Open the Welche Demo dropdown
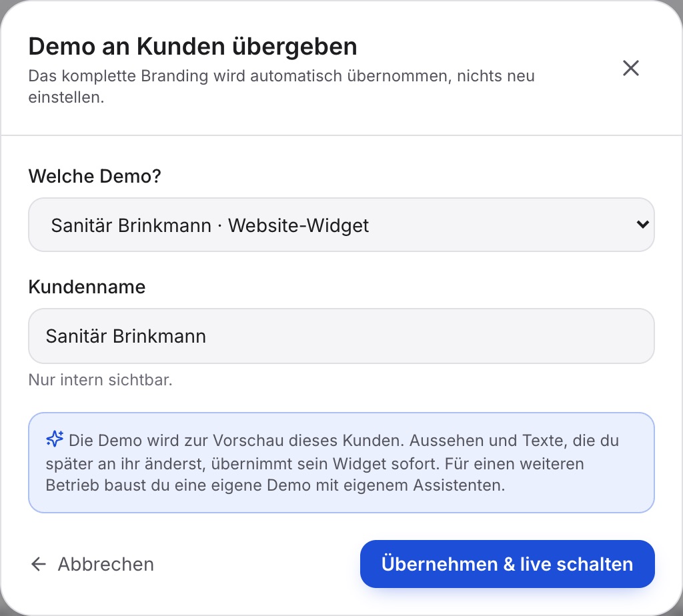The height and width of the screenshot is (616, 683). tap(341, 225)
